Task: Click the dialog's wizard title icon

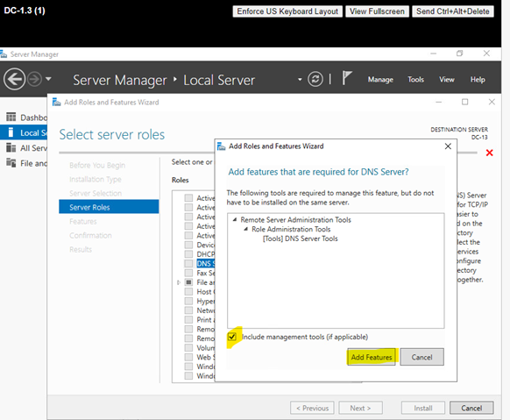Action: pos(221,146)
